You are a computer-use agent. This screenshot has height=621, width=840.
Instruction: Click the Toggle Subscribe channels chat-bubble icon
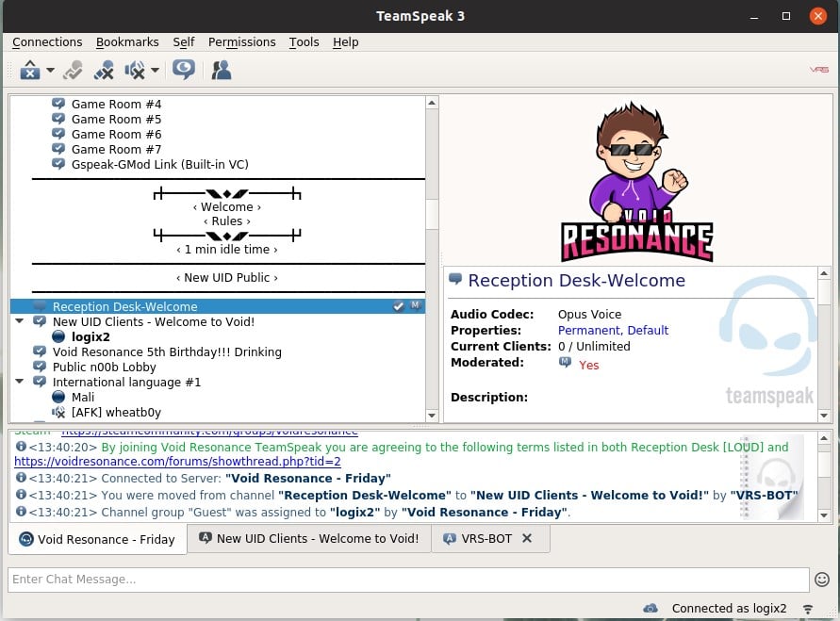184,70
